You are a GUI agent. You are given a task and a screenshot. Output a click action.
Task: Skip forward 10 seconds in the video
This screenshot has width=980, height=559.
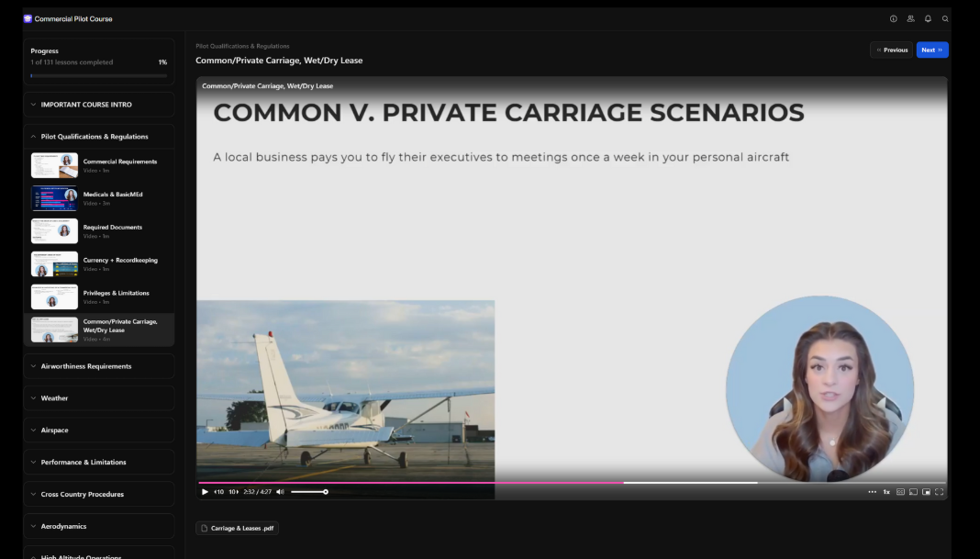pos(234,491)
